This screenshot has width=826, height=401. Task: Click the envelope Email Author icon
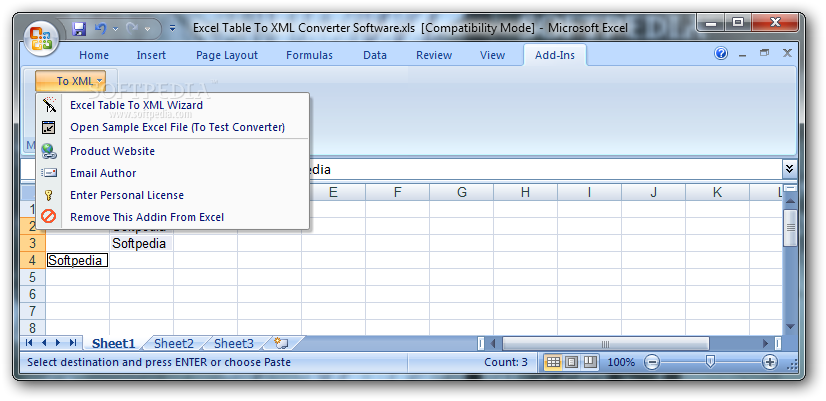pyautogui.click(x=49, y=173)
